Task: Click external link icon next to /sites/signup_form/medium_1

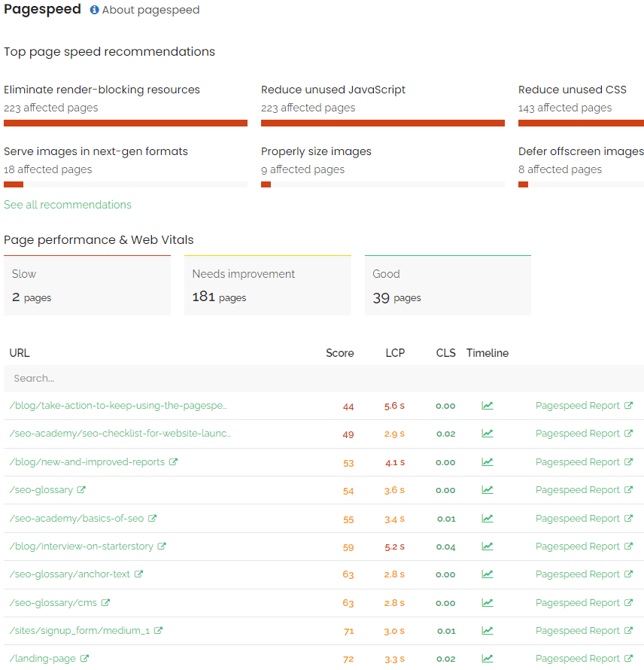Action: pyautogui.click(x=158, y=630)
